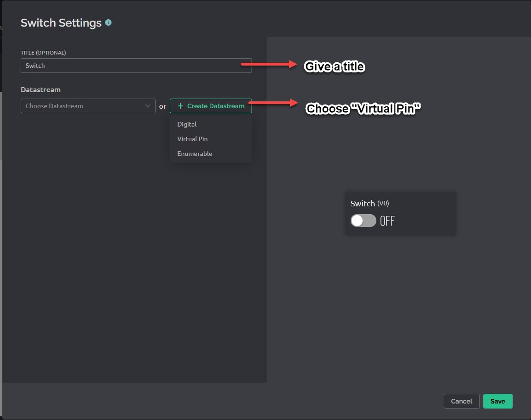Click the V0 pin label in the preview
The width and height of the screenshot is (531, 420).
[x=383, y=204]
